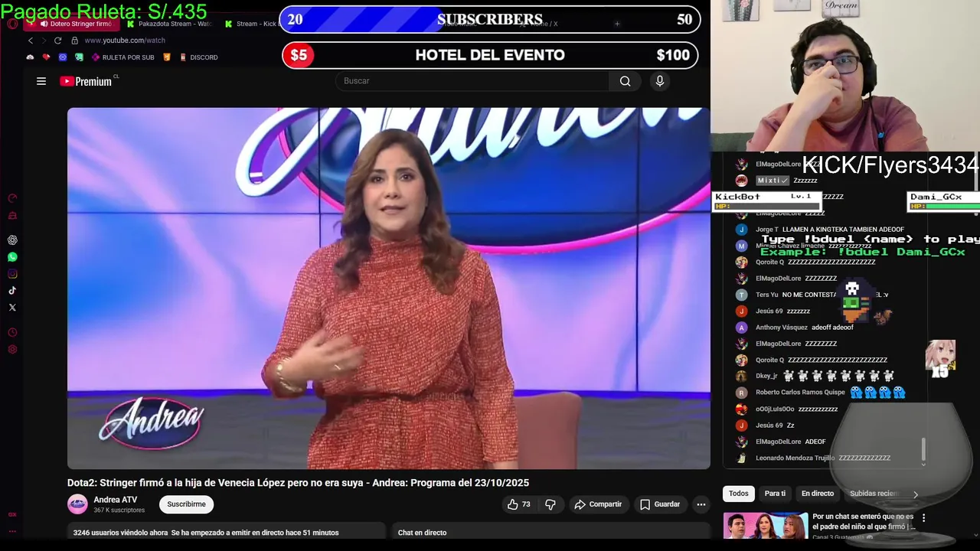Click the HOTEL DEL EVENTO donation bar
The height and width of the screenshot is (551, 980).
click(490, 55)
